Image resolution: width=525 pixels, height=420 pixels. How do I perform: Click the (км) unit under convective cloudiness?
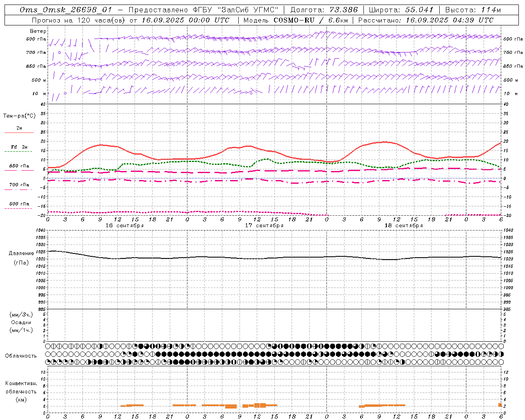coord(21,399)
